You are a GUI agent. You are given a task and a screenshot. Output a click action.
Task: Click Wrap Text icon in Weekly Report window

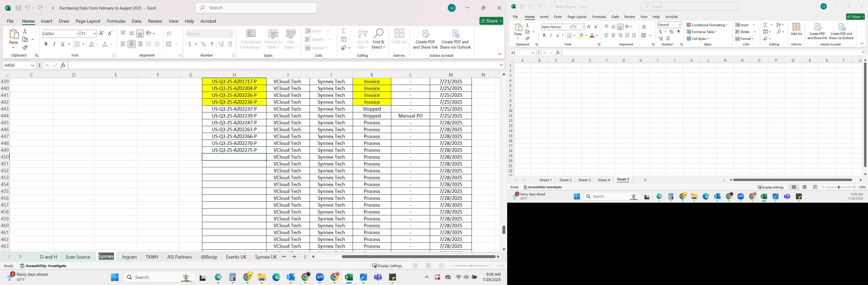coord(644,27)
